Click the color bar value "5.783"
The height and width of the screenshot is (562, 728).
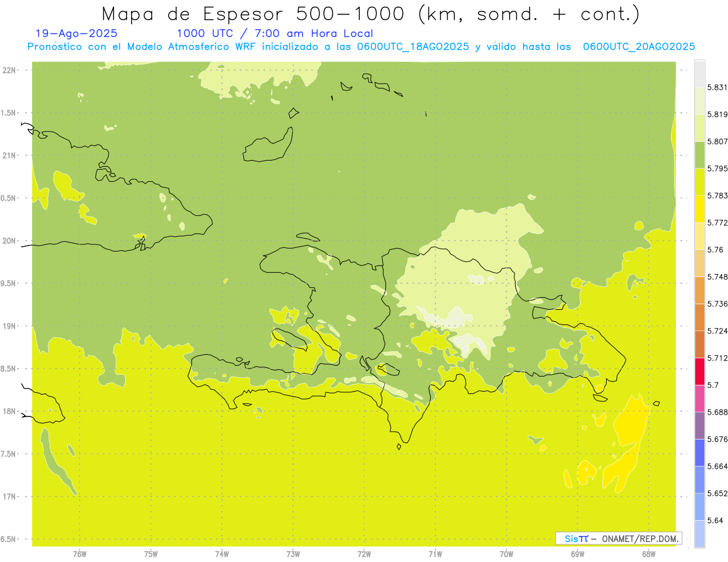click(718, 195)
